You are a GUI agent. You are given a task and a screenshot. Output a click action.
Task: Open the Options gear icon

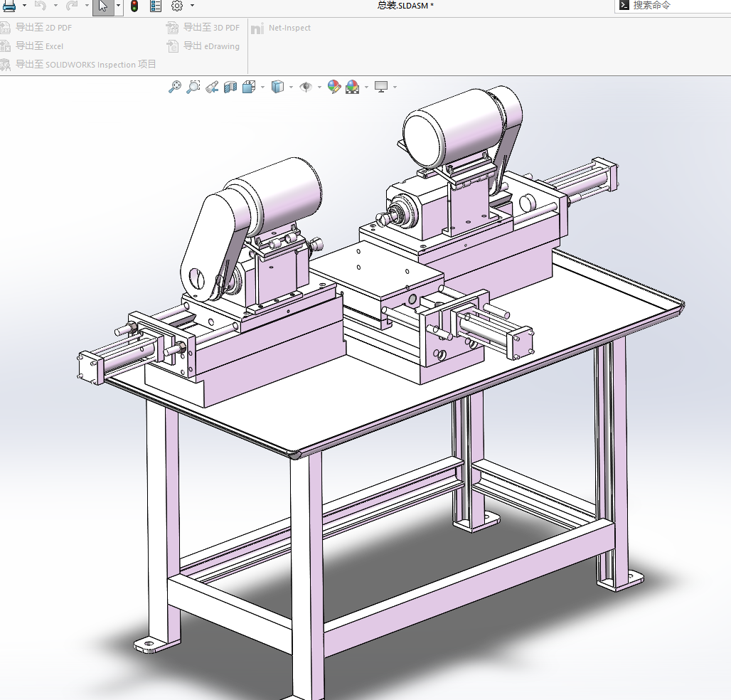tap(177, 6)
